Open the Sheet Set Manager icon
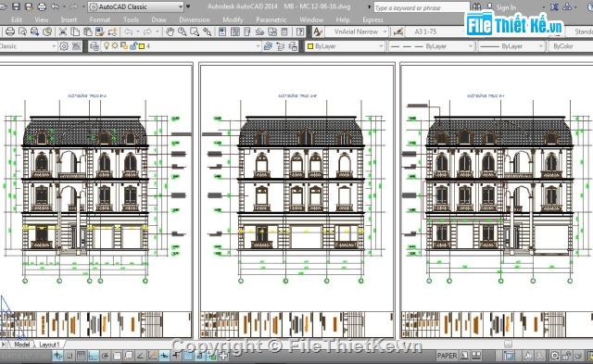This screenshot has height=364, width=593. 259,31
